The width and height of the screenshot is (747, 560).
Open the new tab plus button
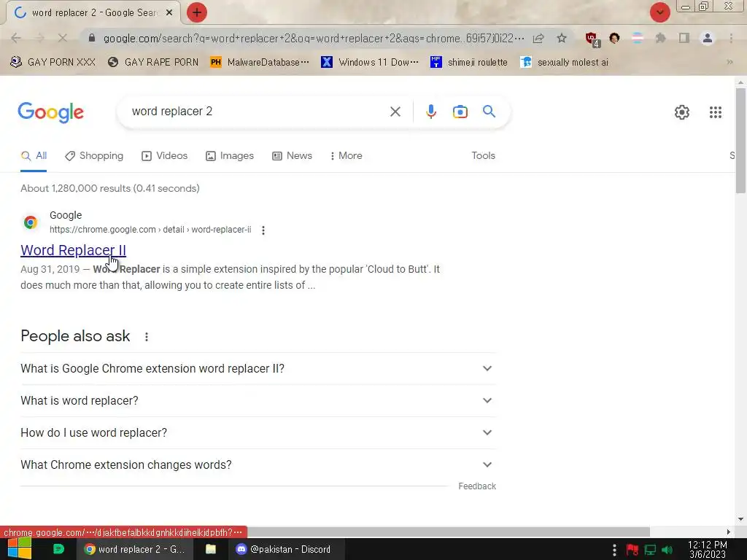pos(197,12)
